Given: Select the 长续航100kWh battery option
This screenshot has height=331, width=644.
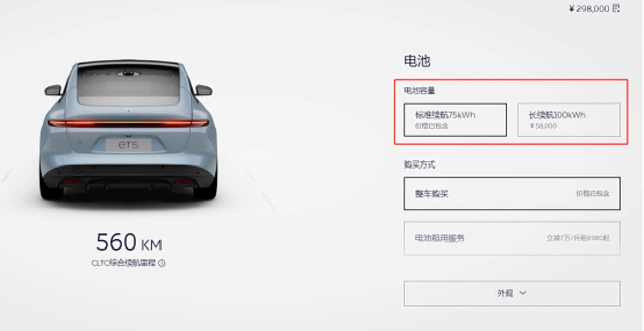Looking at the screenshot, I should 569,120.
